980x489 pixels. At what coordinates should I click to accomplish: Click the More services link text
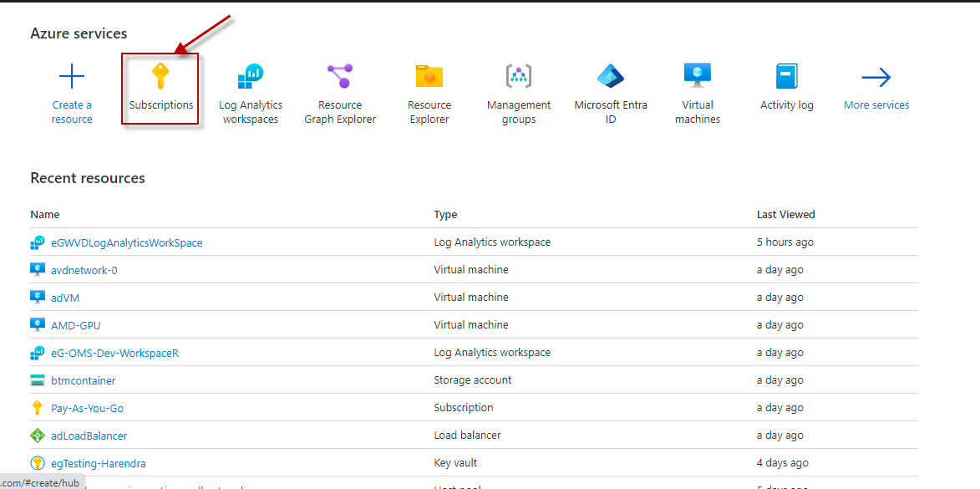(876, 105)
